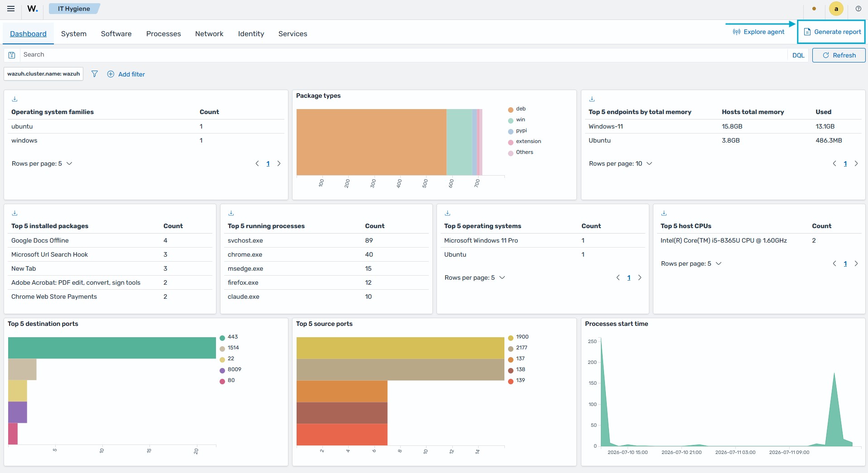Image resolution: width=868 pixels, height=473 pixels.
Task: Next page in Top 5 host CPUs
Action: 856,263
